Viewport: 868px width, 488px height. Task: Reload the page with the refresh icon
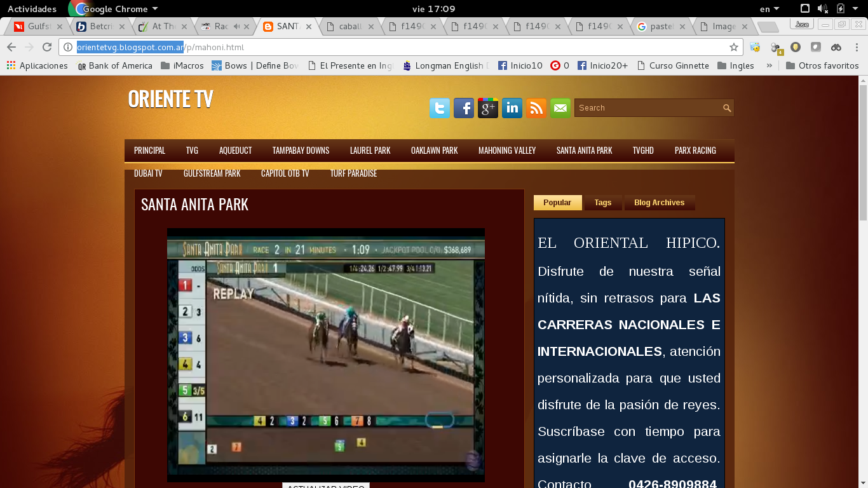(x=47, y=47)
